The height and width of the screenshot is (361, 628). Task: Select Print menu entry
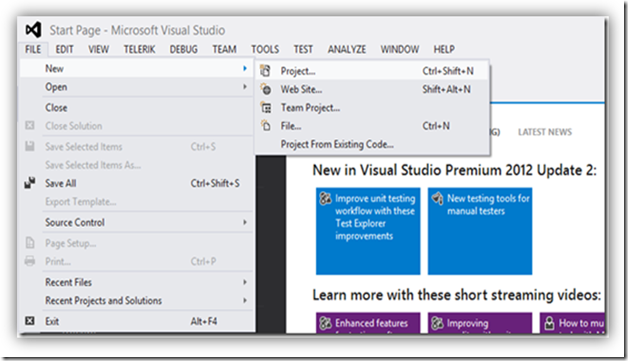[137, 261]
